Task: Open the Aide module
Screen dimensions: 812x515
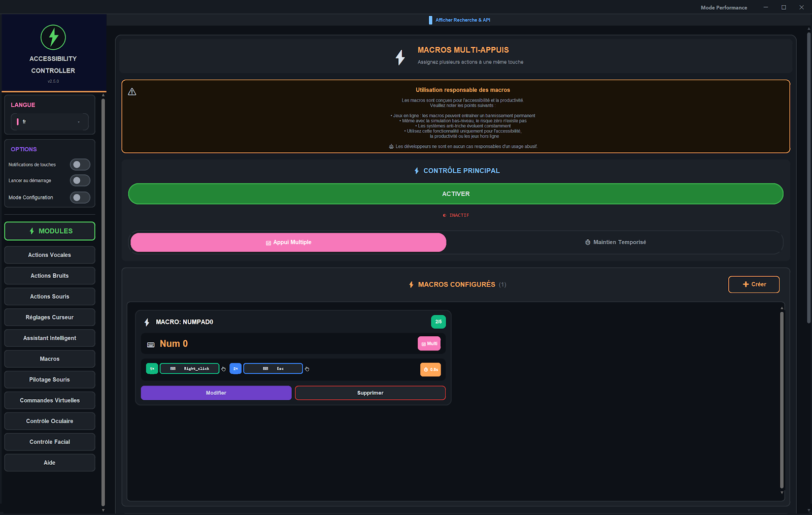Action: (50, 463)
